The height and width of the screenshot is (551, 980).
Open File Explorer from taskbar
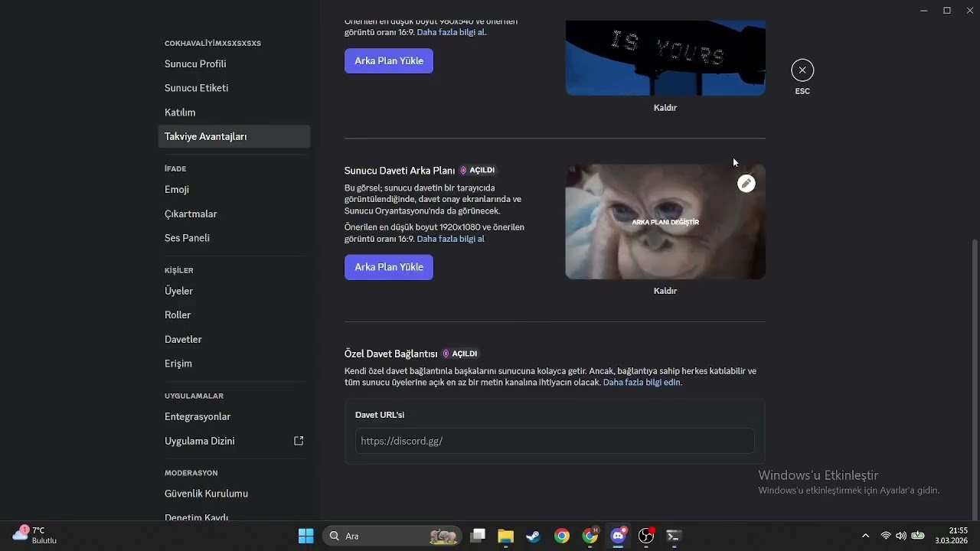[505, 536]
